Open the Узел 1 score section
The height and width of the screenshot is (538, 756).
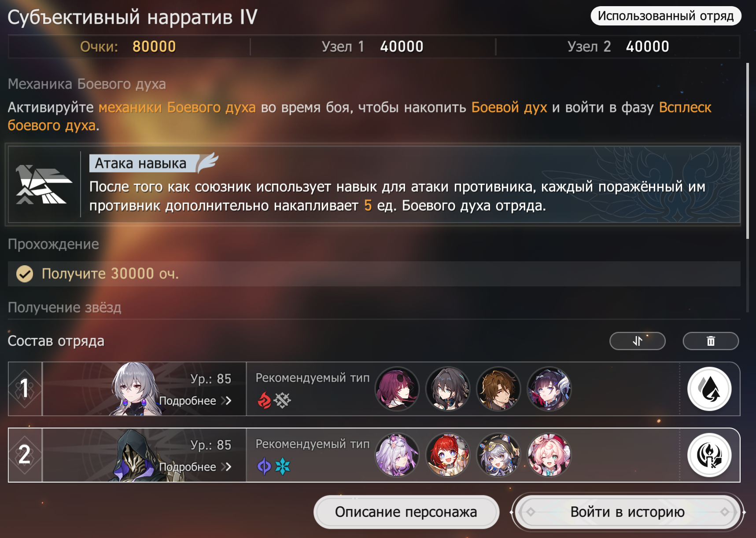372,47
